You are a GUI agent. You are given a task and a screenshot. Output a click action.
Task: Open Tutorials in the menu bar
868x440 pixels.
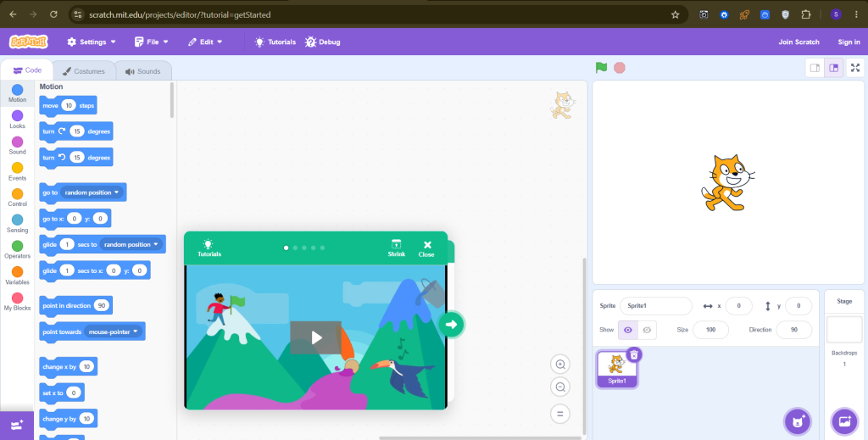coord(275,42)
